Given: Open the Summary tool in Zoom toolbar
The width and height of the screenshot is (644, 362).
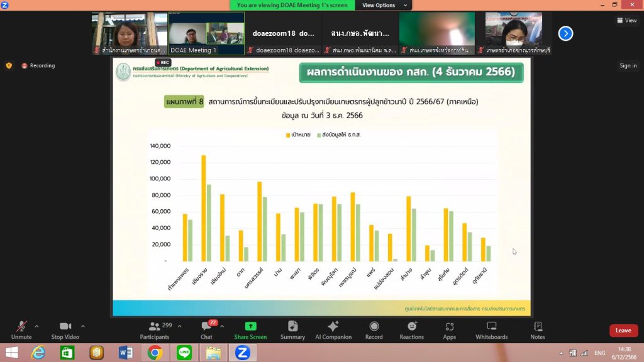Looking at the screenshot, I should [x=292, y=331].
